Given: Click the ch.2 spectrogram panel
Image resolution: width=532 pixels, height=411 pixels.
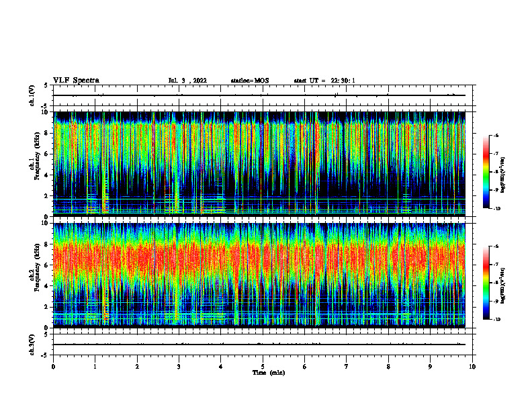Looking at the screenshot, I should coord(259,275).
